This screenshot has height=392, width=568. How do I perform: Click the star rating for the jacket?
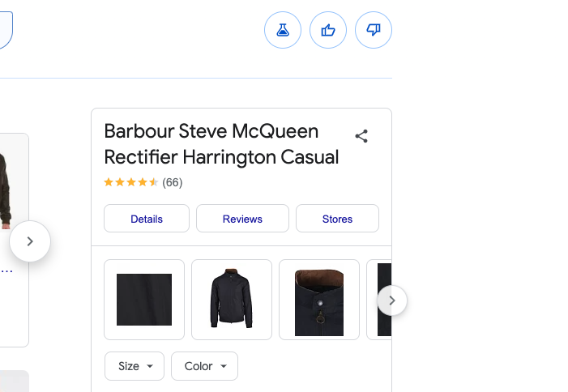point(131,182)
